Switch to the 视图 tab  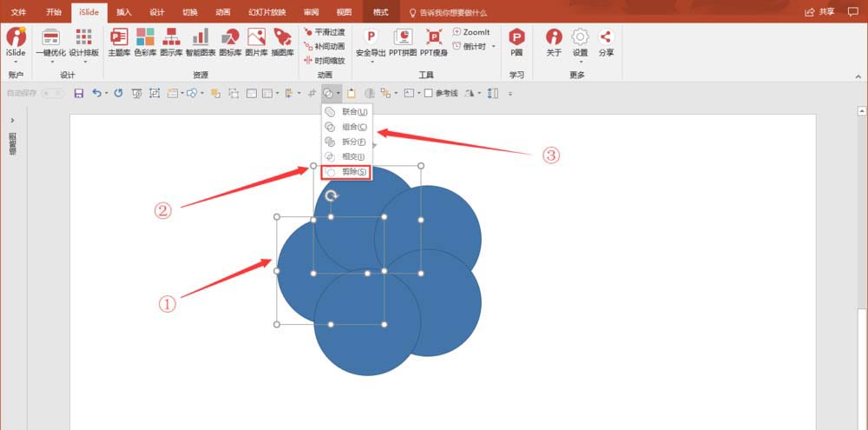(344, 11)
